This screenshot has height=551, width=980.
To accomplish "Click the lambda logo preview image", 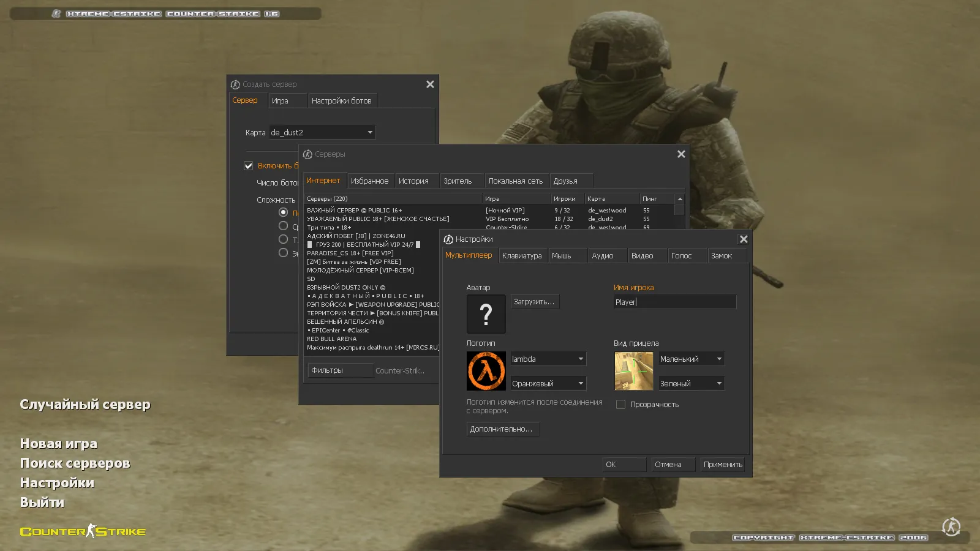I will 484,371.
